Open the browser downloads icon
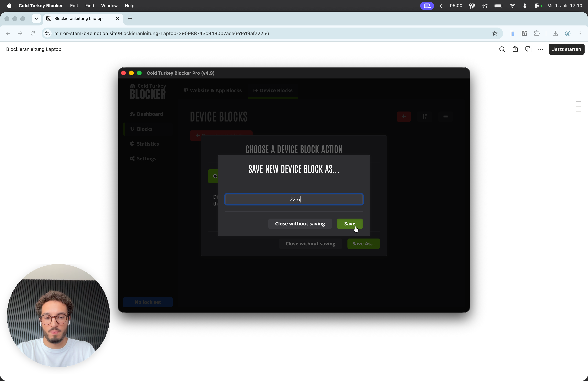Screen dimensions: 588x381 click(x=555, y=33)
